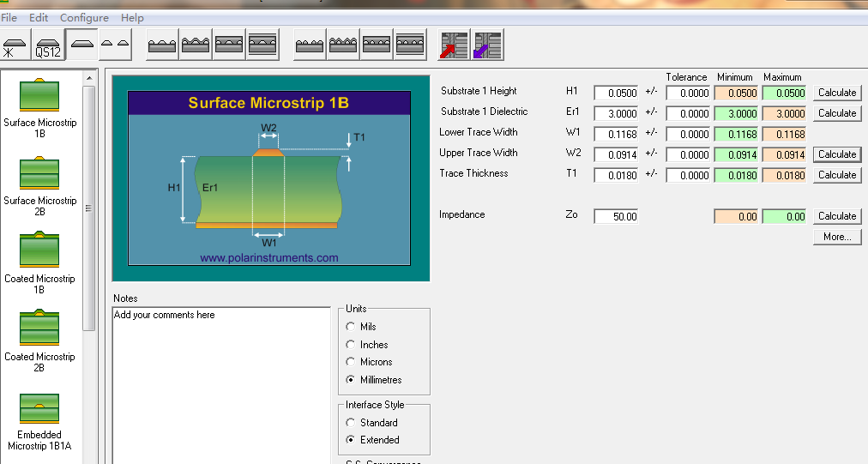Click the T1 tolerance field

688,175
